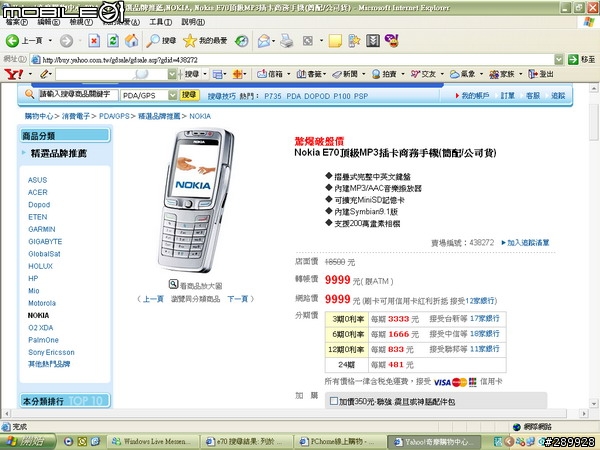
Task: Open Yahoo toolbar Weather (氣象) button
Action: coord(463,74)
